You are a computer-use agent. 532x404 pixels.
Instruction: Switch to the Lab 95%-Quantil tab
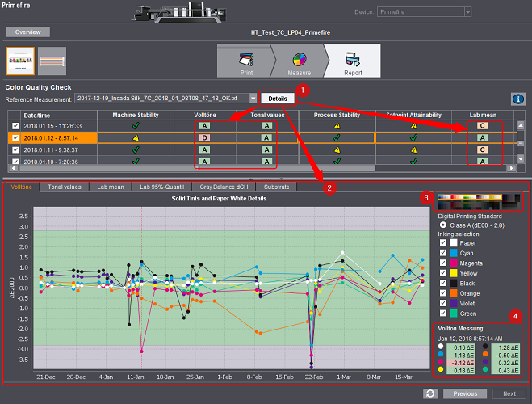(161, 187)
